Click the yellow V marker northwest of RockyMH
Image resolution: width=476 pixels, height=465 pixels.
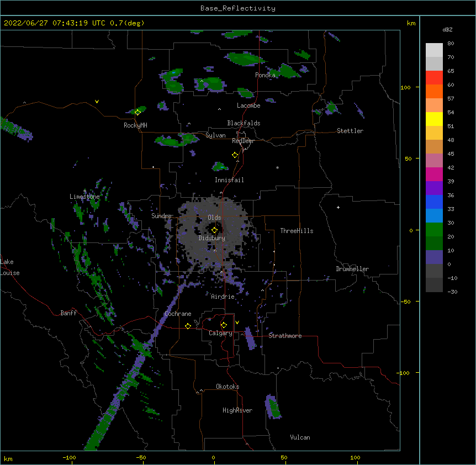click(x=97, y=102)
